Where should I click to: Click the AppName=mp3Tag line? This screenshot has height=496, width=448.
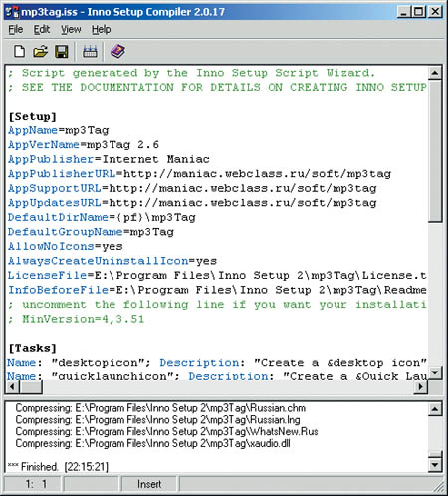coord(59,130)
